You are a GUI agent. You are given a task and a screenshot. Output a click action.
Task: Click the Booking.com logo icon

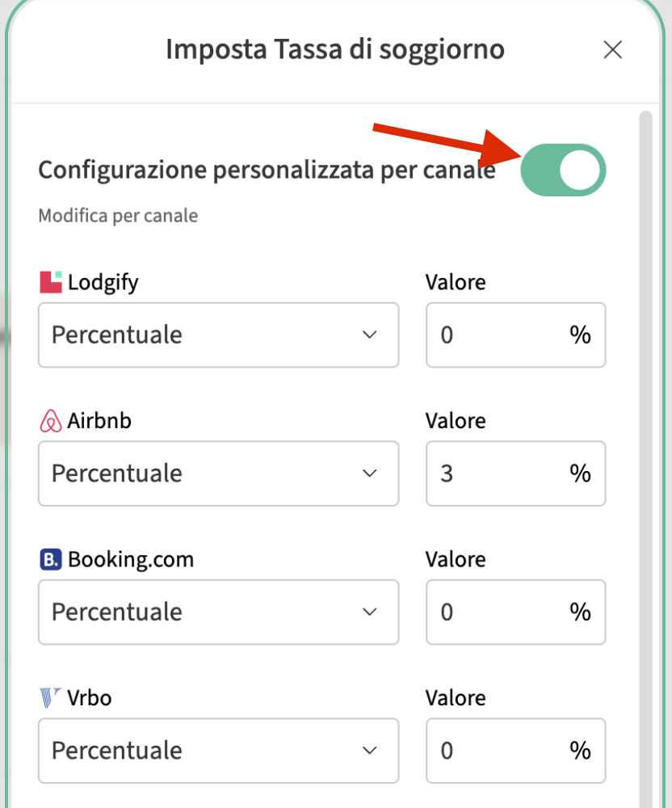coord(51,559)
